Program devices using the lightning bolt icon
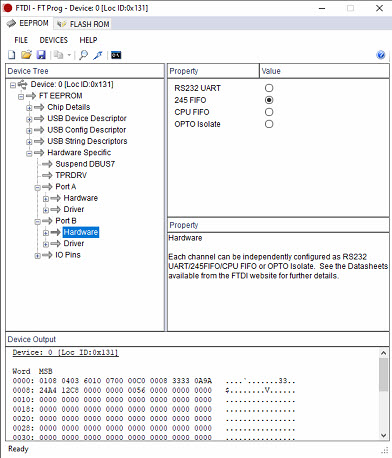392x458 pixels. click(98, 55)
